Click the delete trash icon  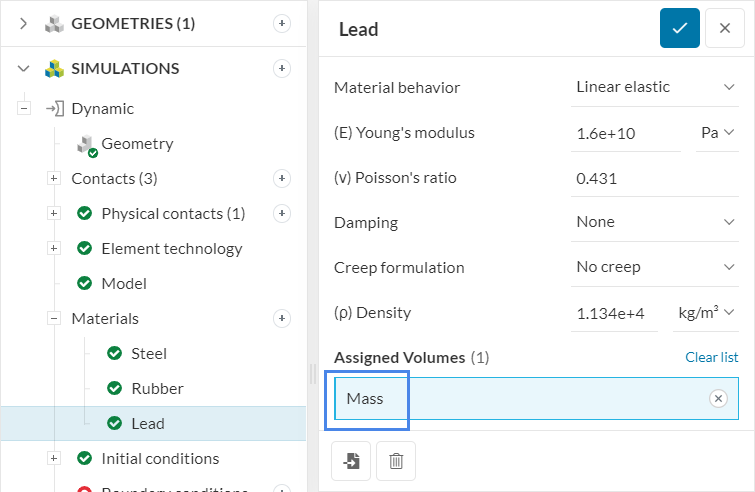click(x=396, y=461)
